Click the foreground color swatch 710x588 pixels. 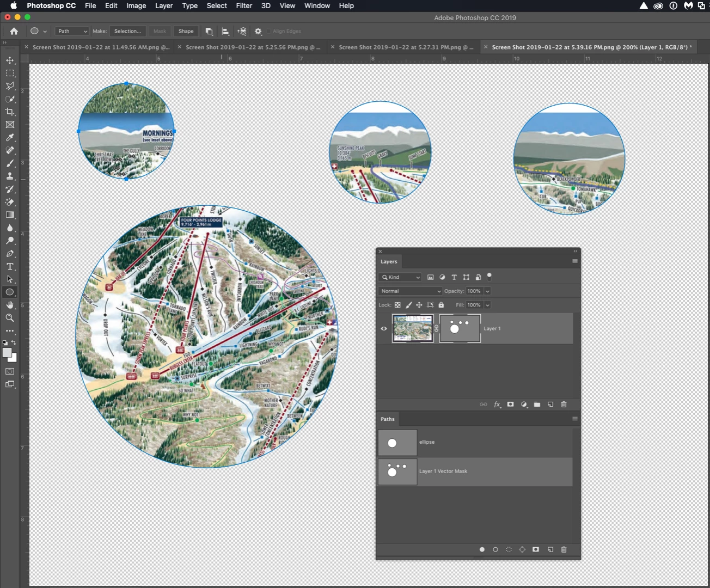click(x=7, y=353)
